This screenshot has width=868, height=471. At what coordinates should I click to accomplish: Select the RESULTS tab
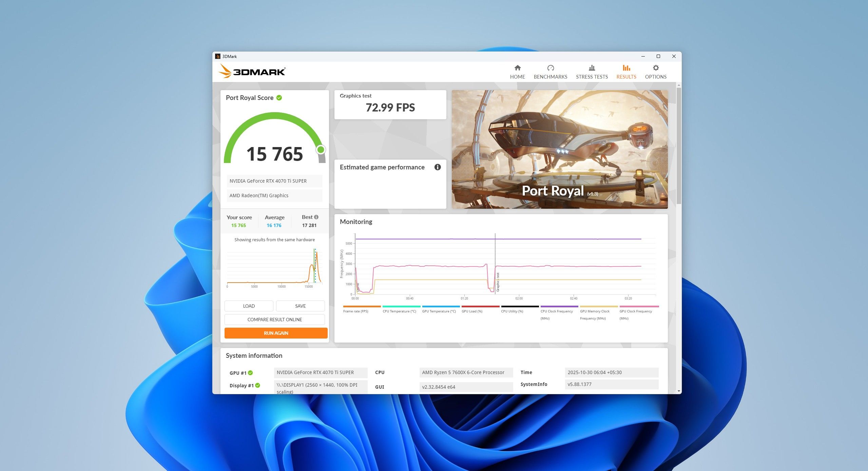(626, 72)
